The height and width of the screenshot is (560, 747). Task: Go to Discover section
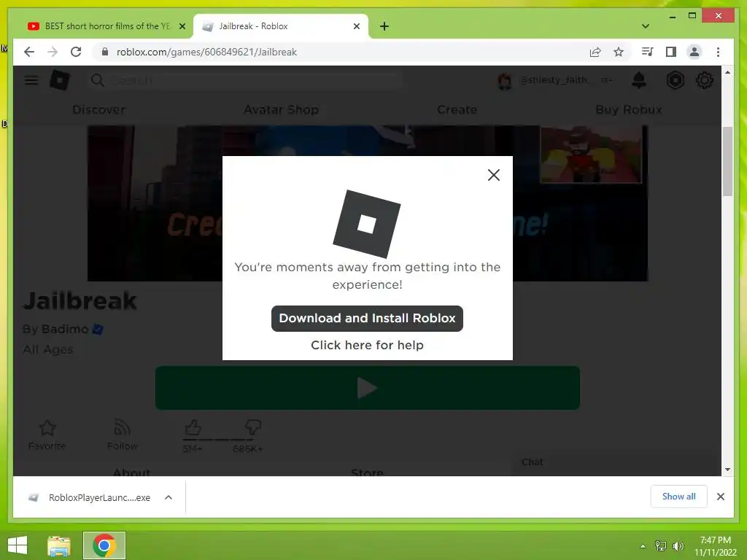point(98,109)
